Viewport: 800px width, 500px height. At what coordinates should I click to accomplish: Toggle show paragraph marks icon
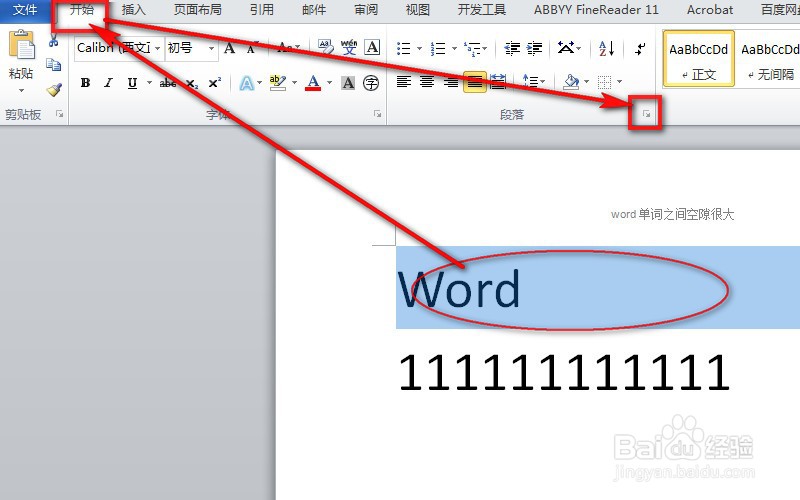pos(640,48)
